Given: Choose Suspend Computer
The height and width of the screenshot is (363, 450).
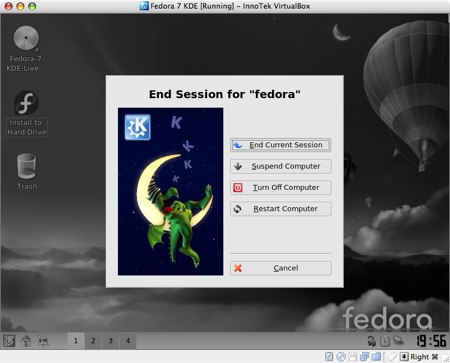Looking at the screenshot, I should [280, 166].
